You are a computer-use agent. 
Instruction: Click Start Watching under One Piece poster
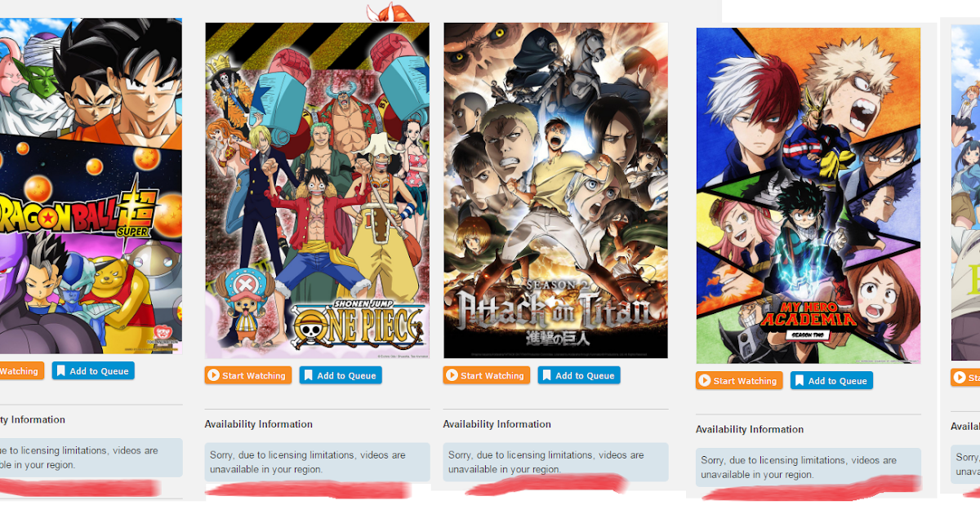(247, 375)
